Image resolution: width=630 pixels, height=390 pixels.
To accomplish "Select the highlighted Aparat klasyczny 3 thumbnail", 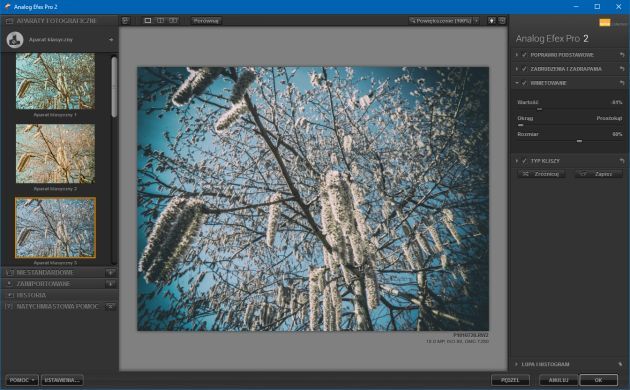I will coord(55,228).
